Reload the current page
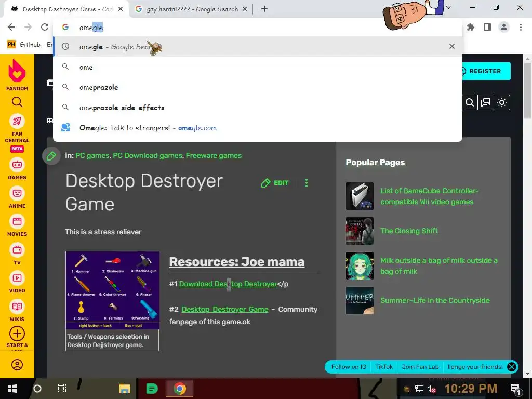 pos(45,27)
